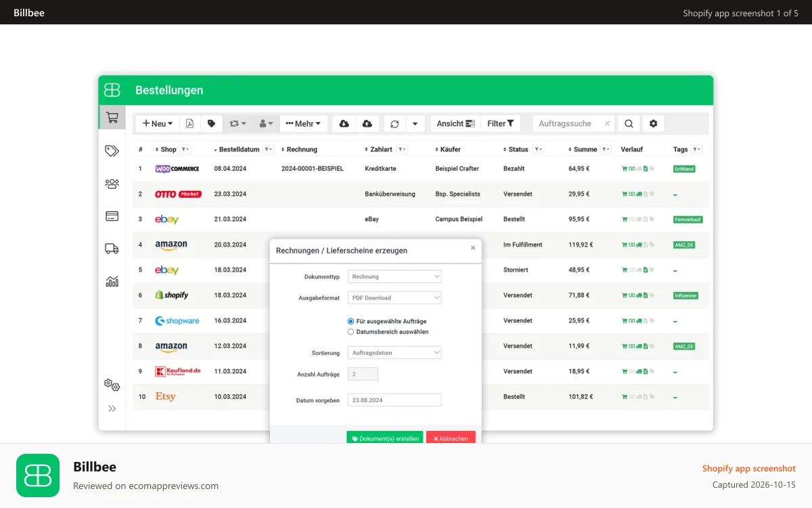Click the Shopware logo in row 7

tap(177, 320)
